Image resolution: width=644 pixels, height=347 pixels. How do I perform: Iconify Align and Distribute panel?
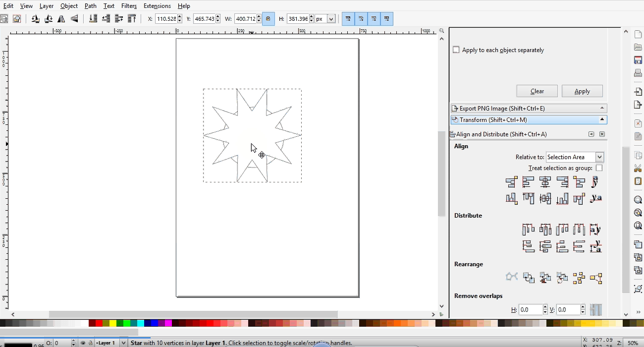pos(591,134)
